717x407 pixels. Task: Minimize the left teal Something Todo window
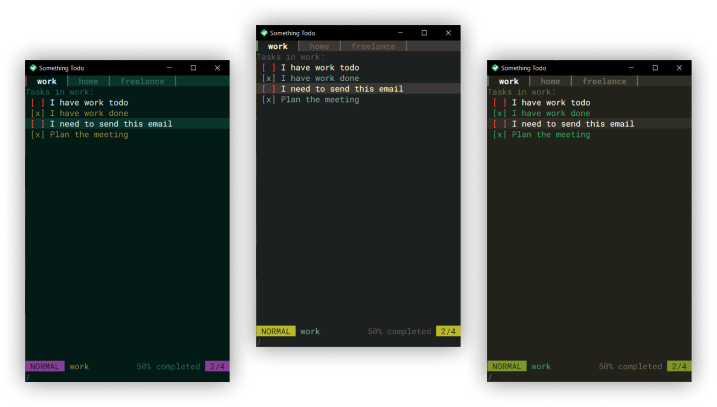click(169, 68)
